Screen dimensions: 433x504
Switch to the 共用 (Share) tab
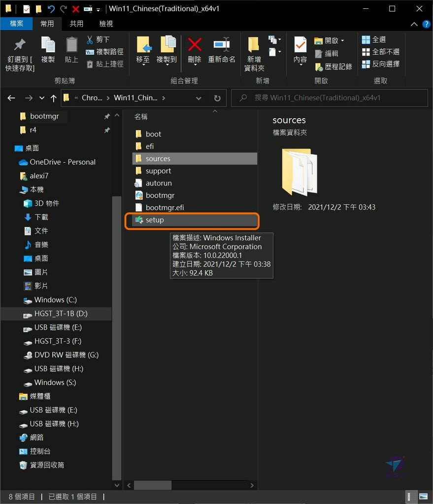pos(76,24)
